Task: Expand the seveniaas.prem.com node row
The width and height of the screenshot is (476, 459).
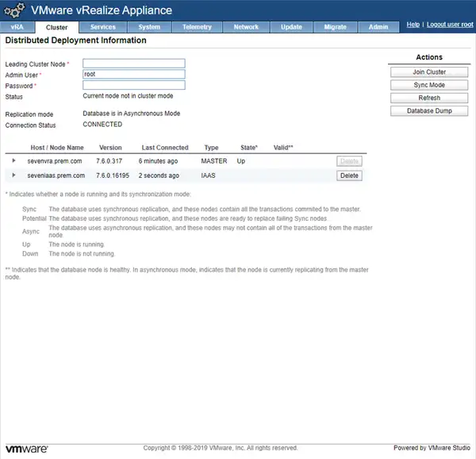Action: [13, 175]
